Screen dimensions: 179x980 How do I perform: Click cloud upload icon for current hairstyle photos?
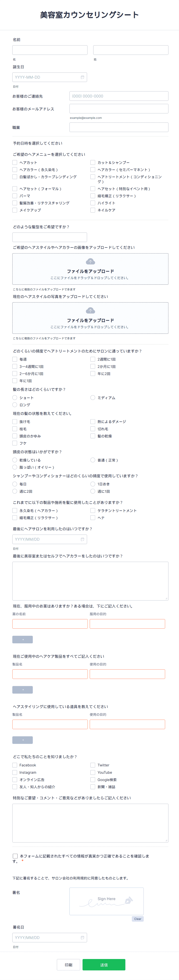pyautogui.click(x=90, y=310)
